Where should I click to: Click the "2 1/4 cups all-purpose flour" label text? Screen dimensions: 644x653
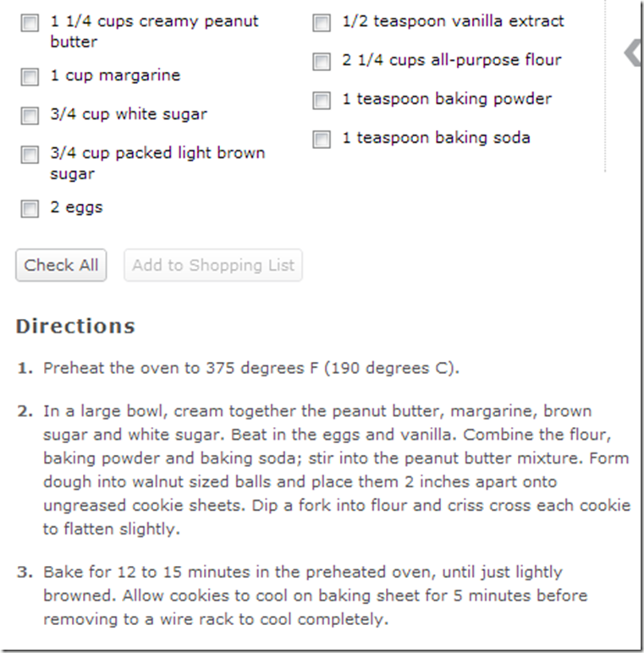pos(451,60)
